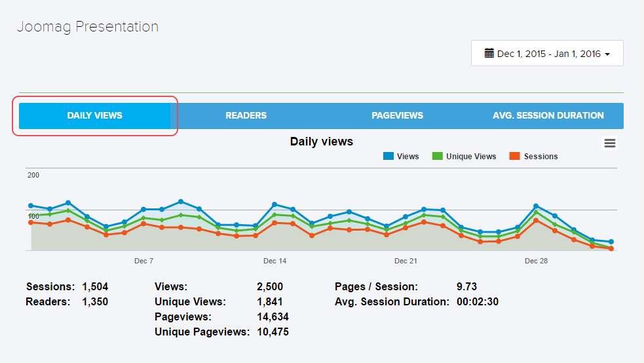The height and width of the screenshot is (363, 644).
Task: Select the Daily Views tab
Action: pos(95,115)
